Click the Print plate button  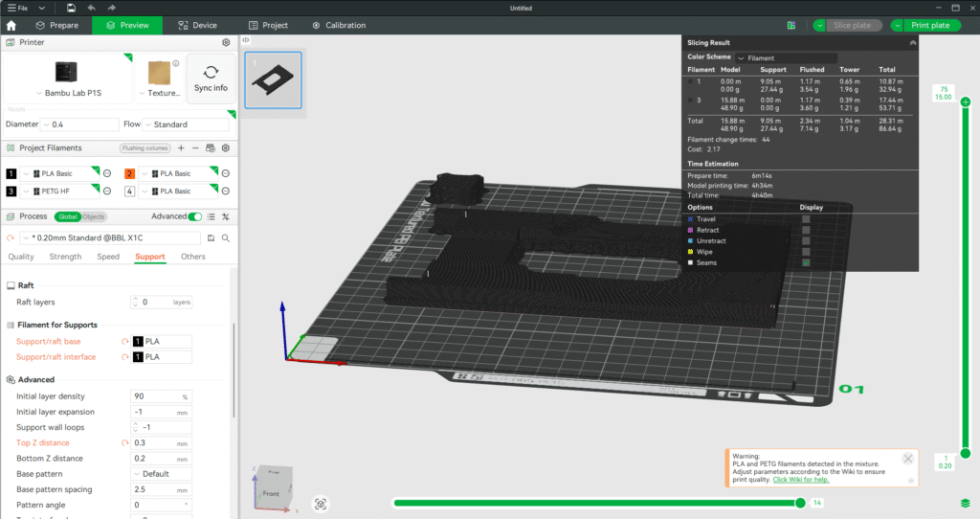pyautogui.click(x=930, y=26)
